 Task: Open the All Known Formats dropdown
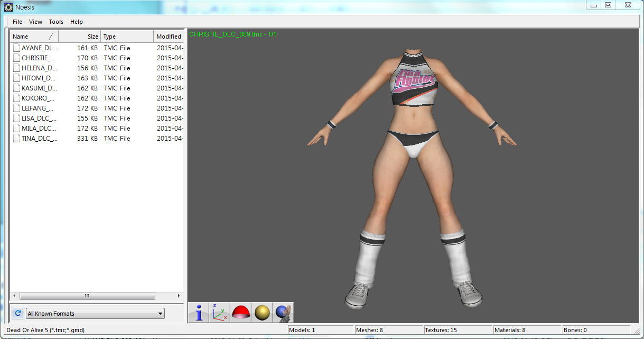96,314
